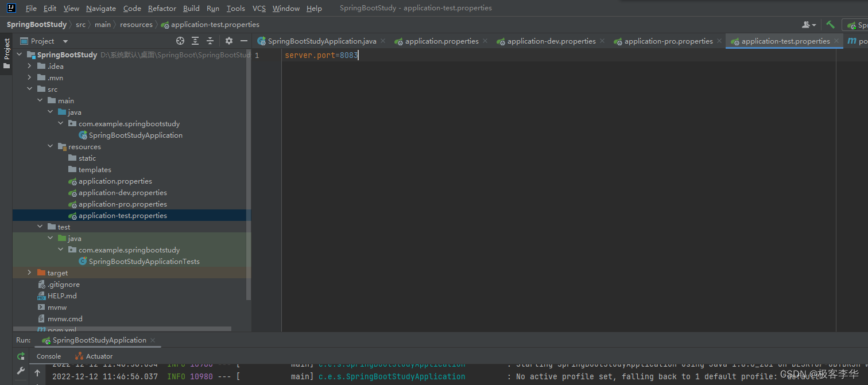This screenshot has height=385, width=868.
Task: Close the SpringBootStudyApplication run tab
Action: (153, 340)
